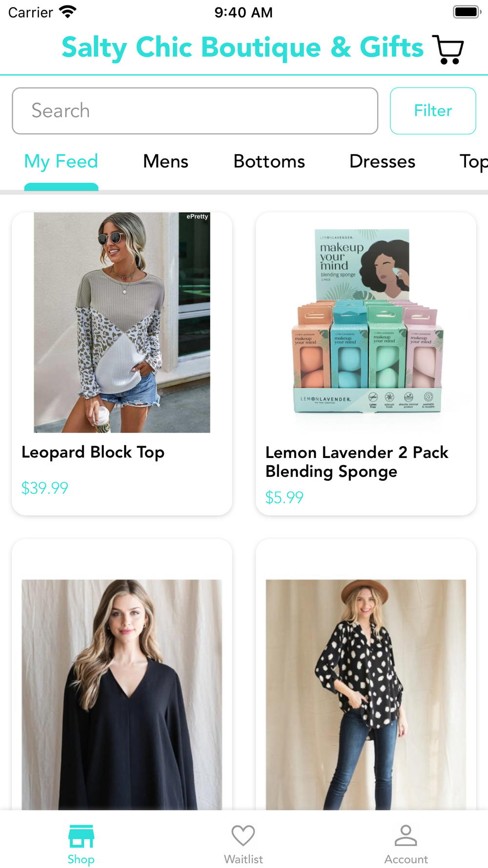Open the shopping cart icon
The height and width of the screenshot is (868, 488).
pyautogui.click(x=448, y=49)
